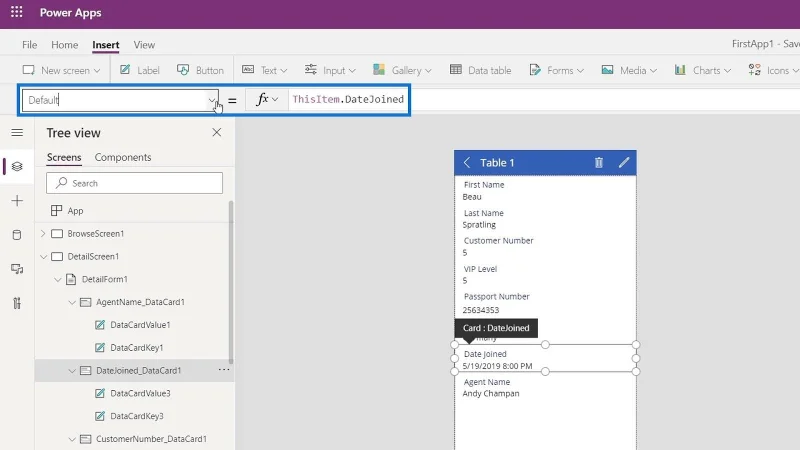Select DataCardKey1 in tree
The height and width of the screenshot is (450, 800).
coord(137,347)
